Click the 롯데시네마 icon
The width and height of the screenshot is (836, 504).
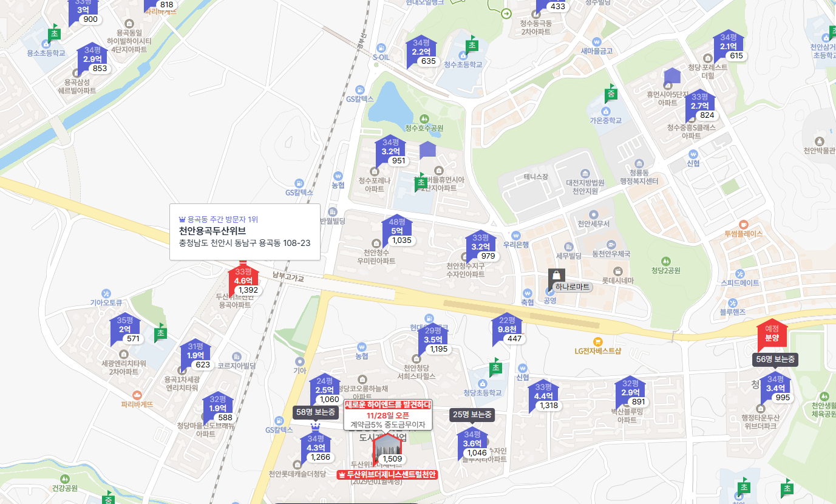pyautogui.click(x=618, y=271)
